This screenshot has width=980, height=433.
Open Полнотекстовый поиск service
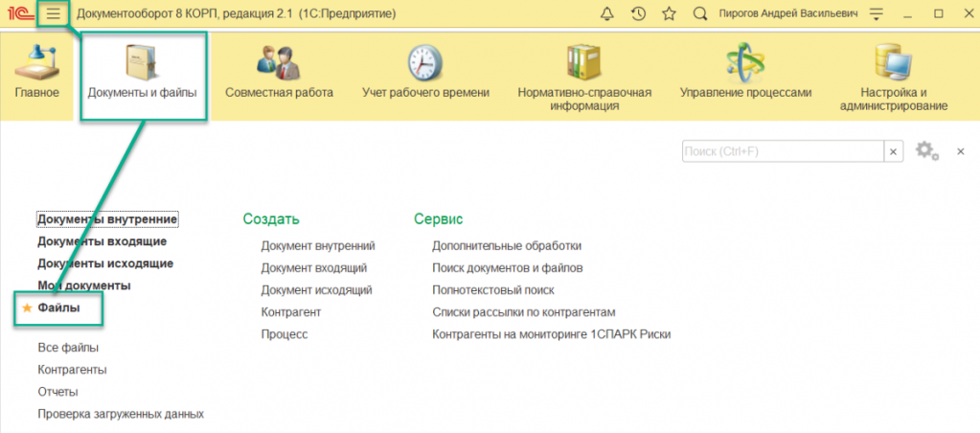coord(493,290)
